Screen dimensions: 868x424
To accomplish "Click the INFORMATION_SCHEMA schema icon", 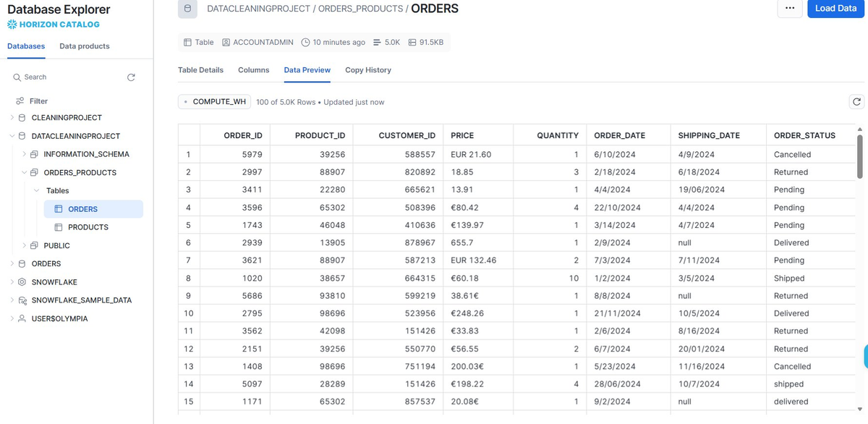I will [34, 154].
